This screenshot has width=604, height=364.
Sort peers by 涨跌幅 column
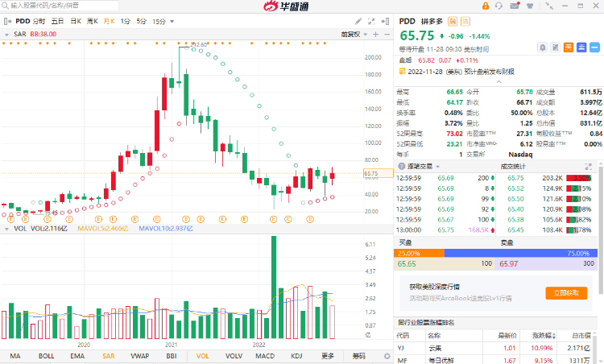[x=544, y=336]
